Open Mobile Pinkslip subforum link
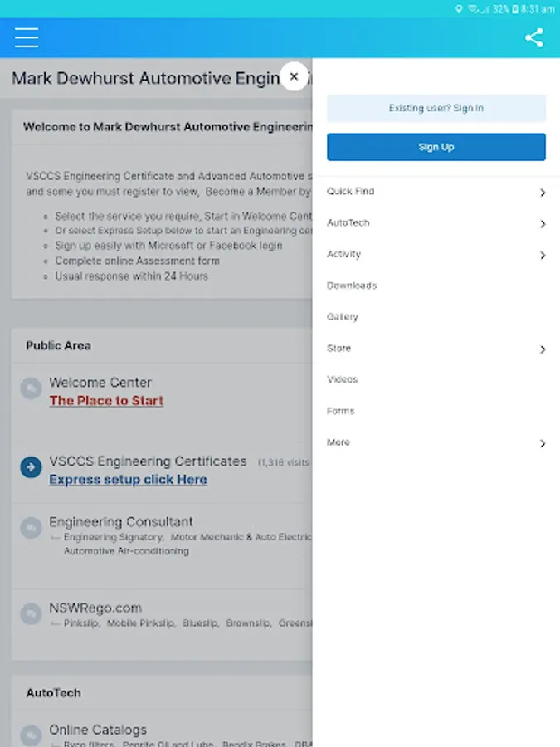The width and height of the screenshot is (560, 747). coord(141,623)
